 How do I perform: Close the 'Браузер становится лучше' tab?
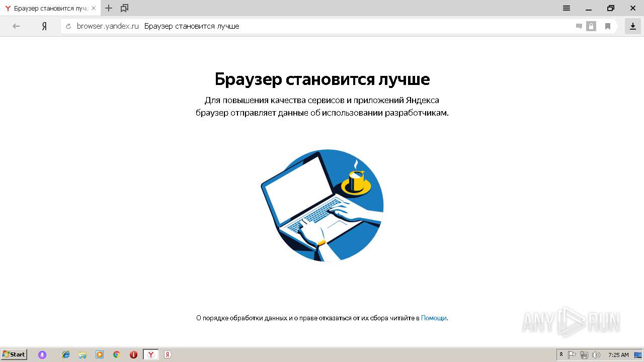pos(93,8)
